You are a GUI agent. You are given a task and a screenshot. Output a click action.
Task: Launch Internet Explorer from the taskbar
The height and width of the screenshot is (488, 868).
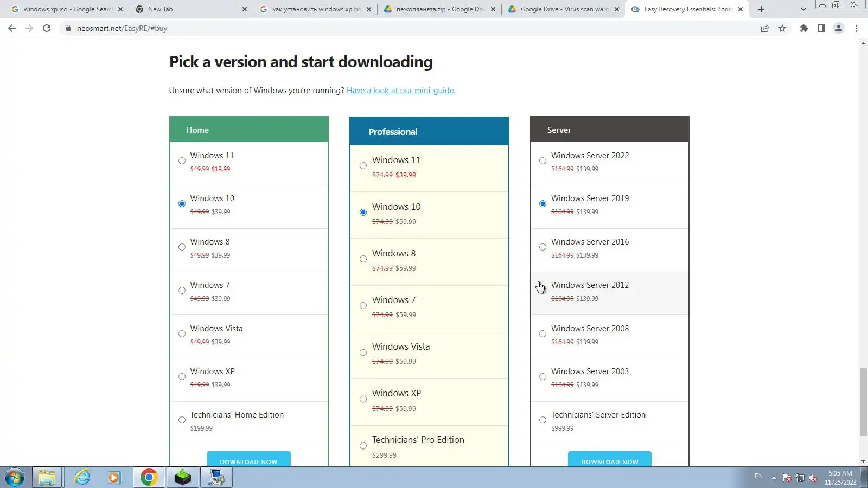click(x=82, y=478)
